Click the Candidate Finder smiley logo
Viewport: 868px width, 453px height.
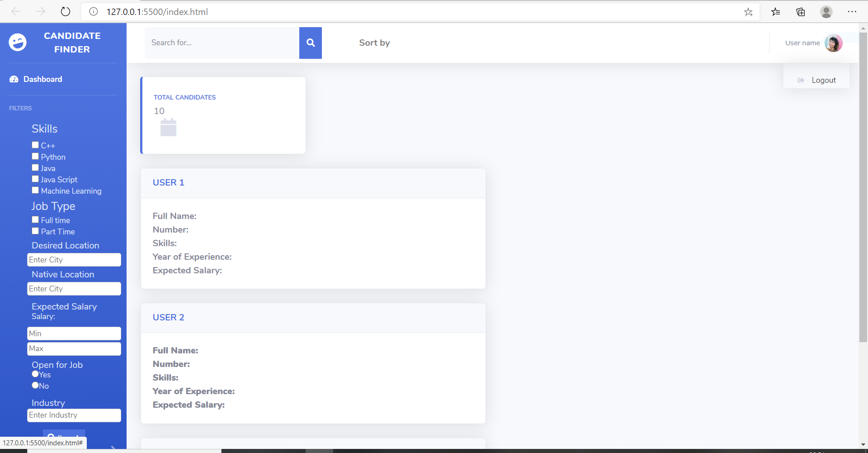[x=18, y=42]
